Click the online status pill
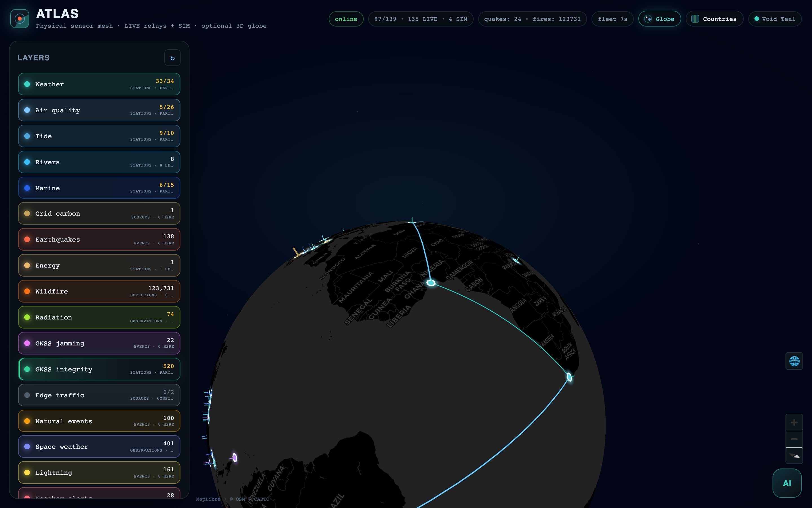Screen dimensions: 812x508 [346, 19]
